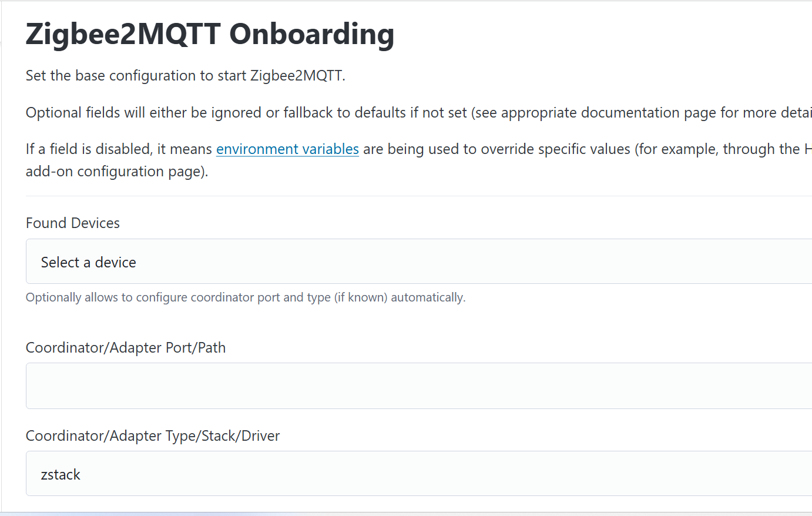
Task: Click the phrase 'If a field is disabled'
Action: [88, 149]
